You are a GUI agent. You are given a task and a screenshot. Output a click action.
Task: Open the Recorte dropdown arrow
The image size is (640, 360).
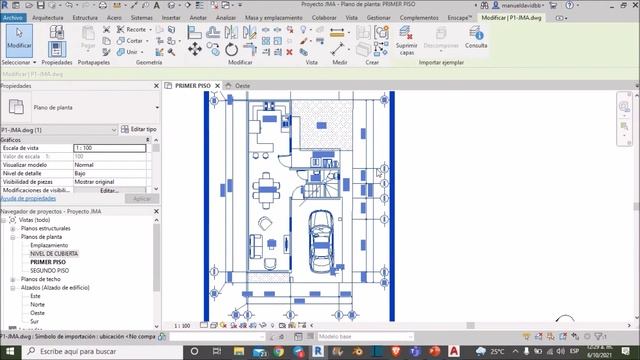150,30
